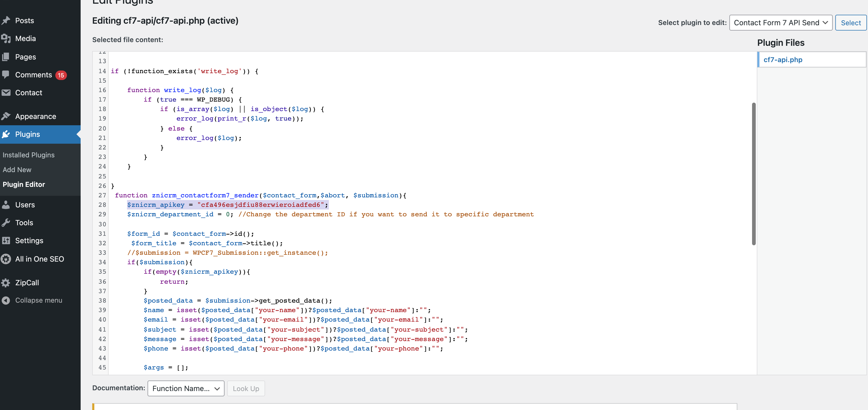This screenshot has width=868, height=410.
Task: Click the Comments speech bubble icon
Action: coord(6,74)
